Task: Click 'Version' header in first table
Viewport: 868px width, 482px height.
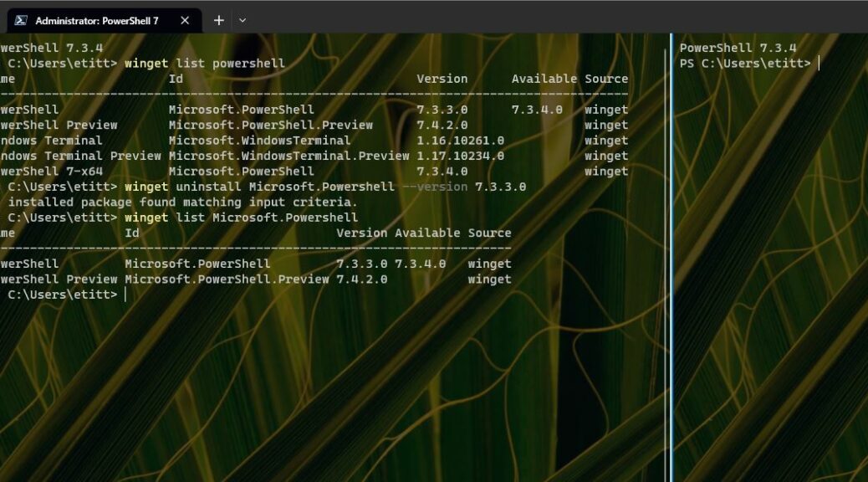Action: click(442, 79)
